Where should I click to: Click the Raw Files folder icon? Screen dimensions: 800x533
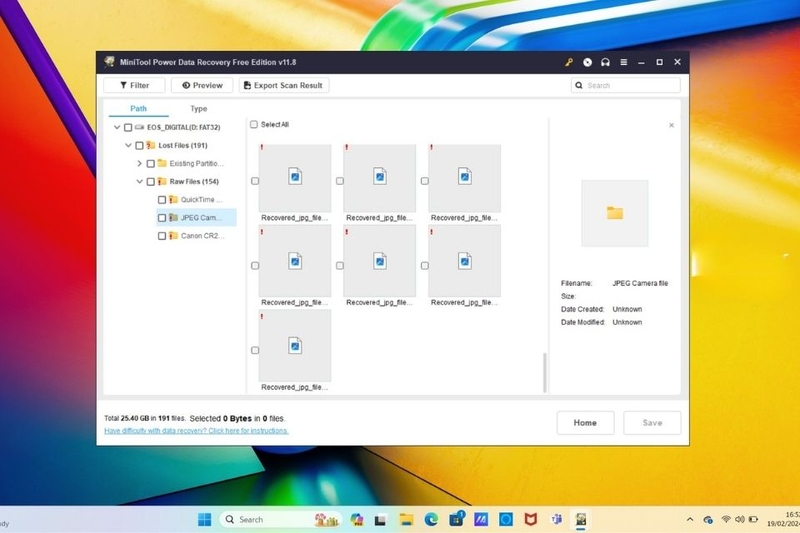162,182
